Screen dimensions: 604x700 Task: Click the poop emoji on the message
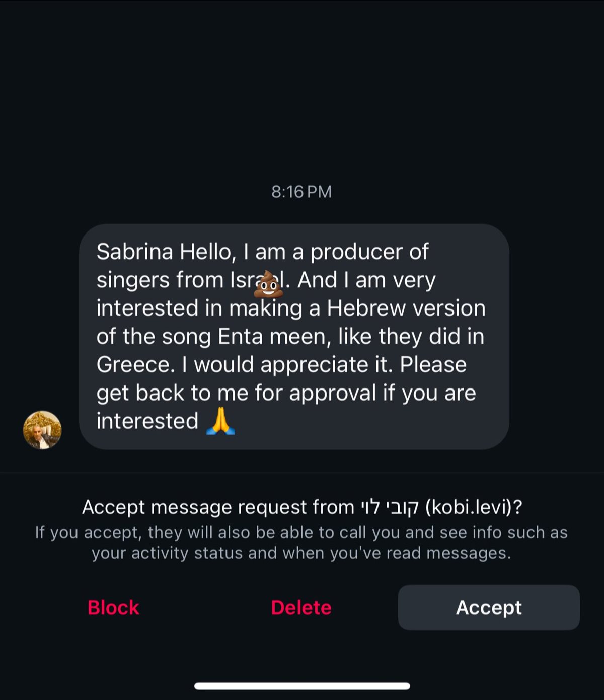click(x=268, y=285)
